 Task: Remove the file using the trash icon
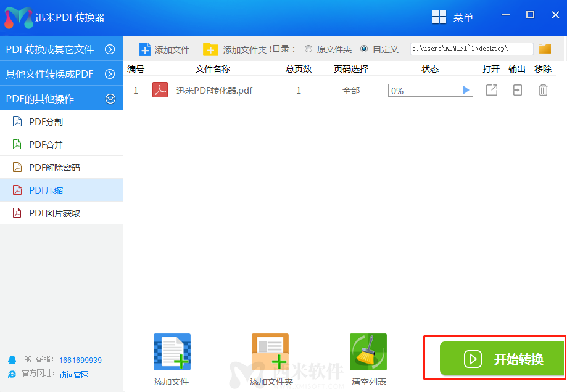click(543, 91)
